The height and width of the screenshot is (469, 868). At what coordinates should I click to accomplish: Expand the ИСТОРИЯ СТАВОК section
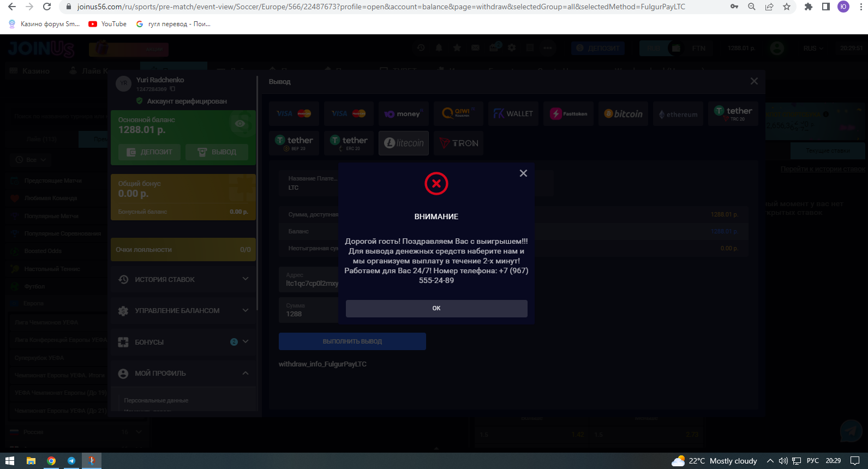click(x=183, y=279)
